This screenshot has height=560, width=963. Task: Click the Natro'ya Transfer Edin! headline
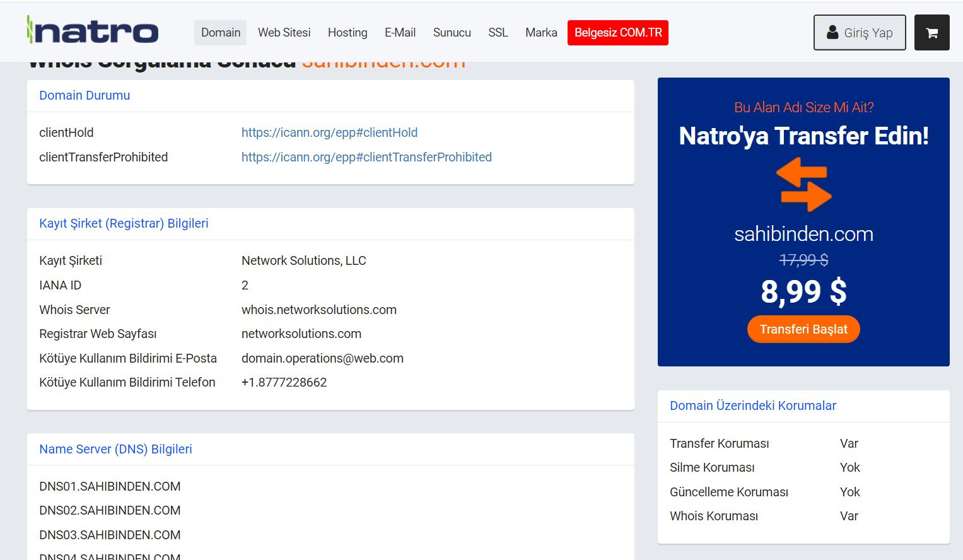click(803, 136)
